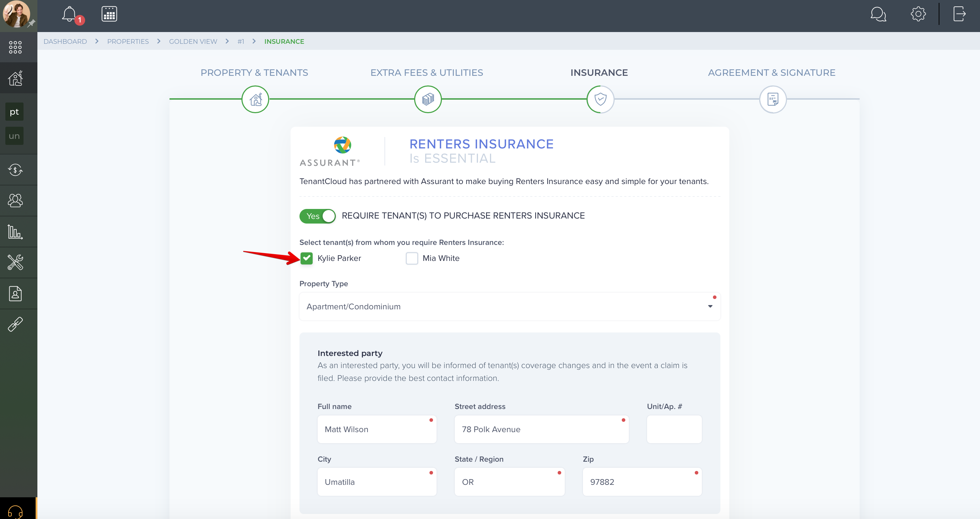Viewport: 980px width, 519px height.
Task: Open the reports chart icon in the sidebar
Action: coord(15,231)
